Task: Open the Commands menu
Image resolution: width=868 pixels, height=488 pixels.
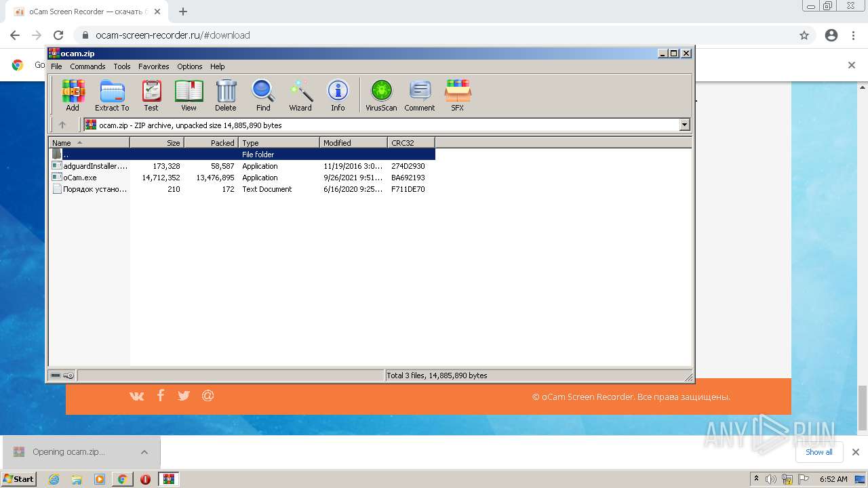Action: click(87, 66)
